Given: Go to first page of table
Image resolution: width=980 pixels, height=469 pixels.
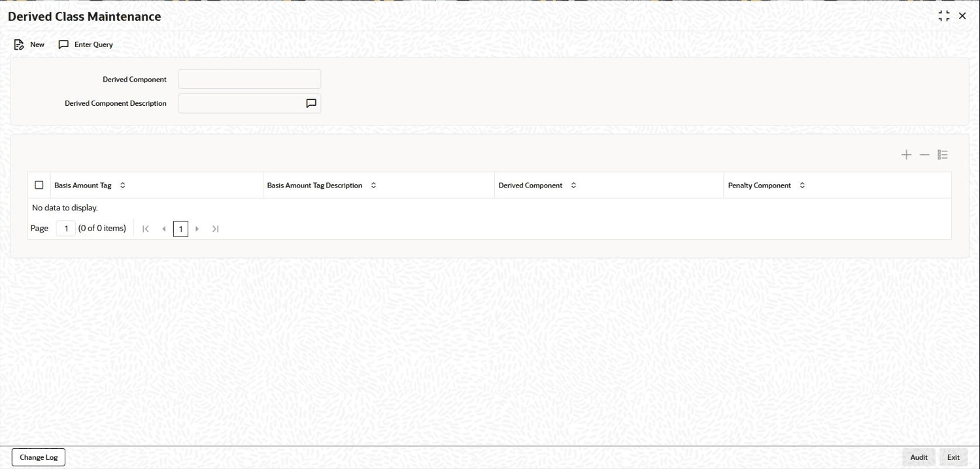Looking at the screenshot, I should (x=146, y=229).
